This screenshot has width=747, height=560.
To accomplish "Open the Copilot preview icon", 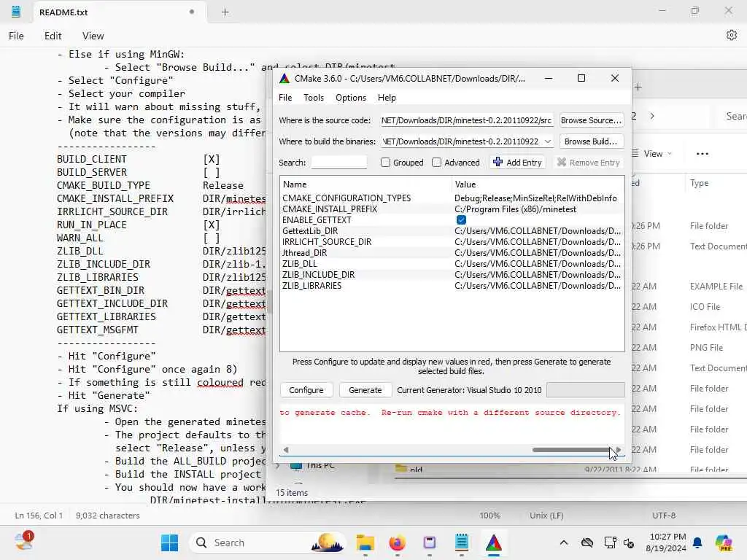I will pos(723,542).
